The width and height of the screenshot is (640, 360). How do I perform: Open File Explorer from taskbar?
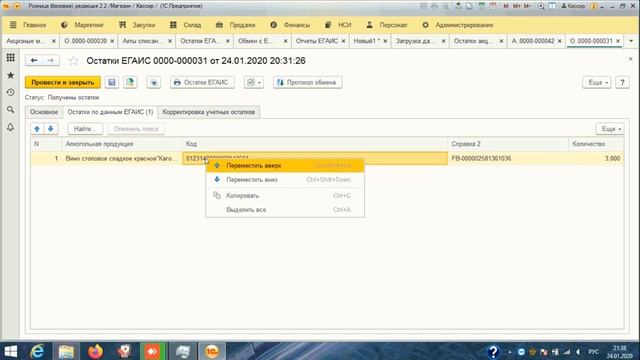tap(66, 351)
